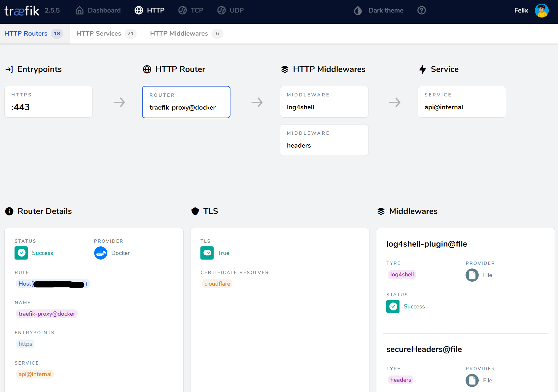This screenshot has width=558, height=392.
Task: Click the 18 routers count badge
Action: coord(57,34)
